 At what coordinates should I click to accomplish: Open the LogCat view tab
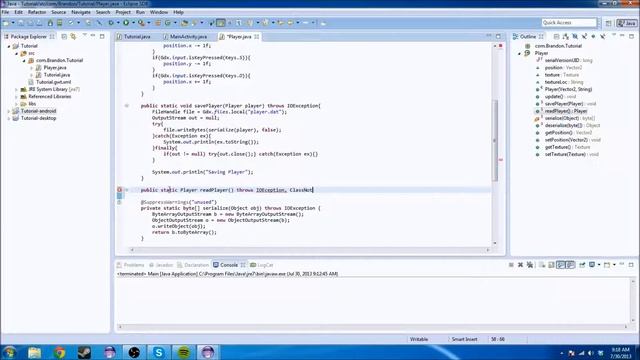pyautogui.click(x=262, y=265)
